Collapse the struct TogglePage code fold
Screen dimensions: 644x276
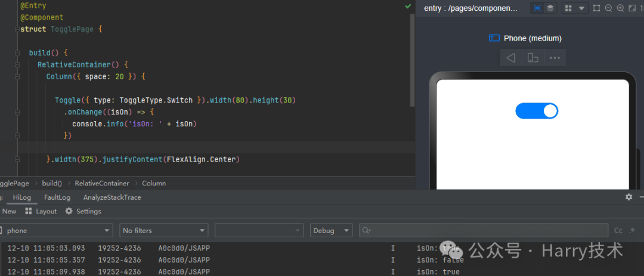[17, 30]
